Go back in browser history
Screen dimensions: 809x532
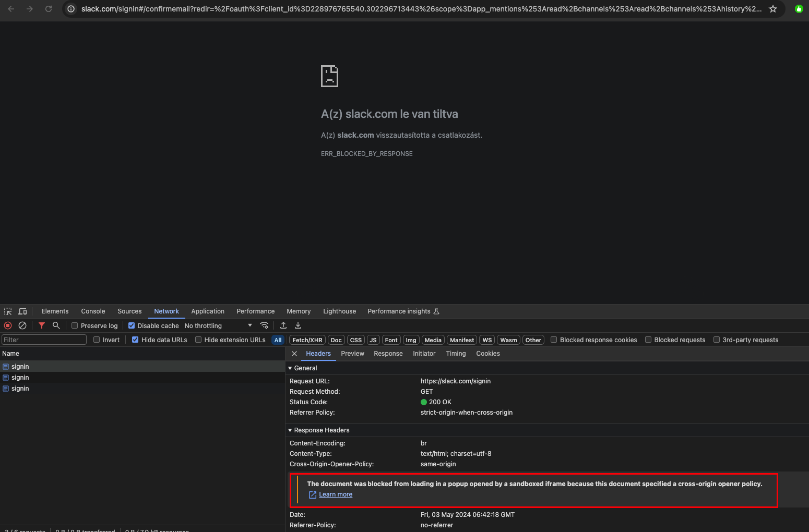[x=11, y=9]
